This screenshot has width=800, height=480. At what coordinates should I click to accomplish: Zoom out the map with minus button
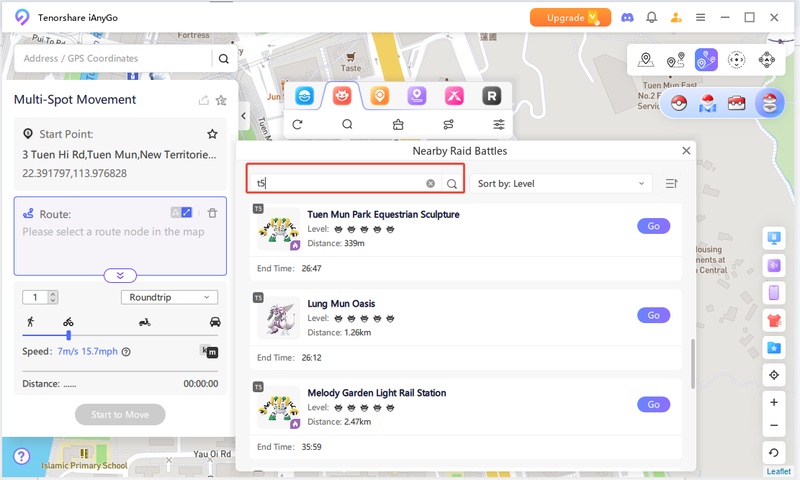[774, 425]
